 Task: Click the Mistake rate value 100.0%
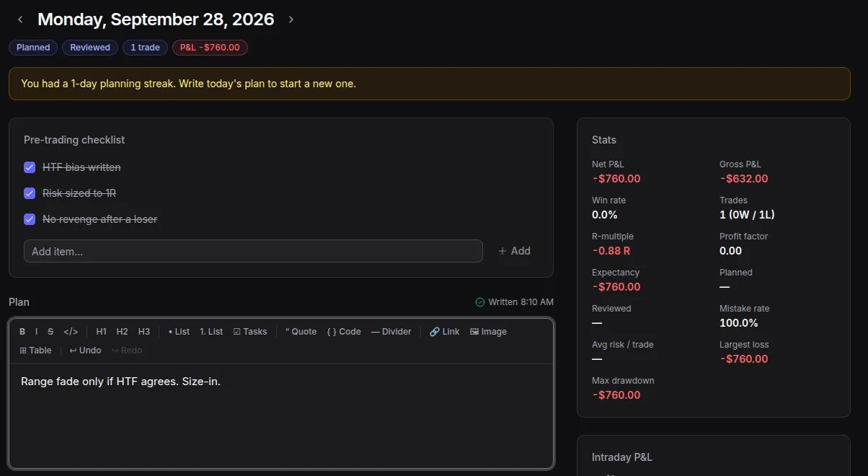[x=739, y=323]
